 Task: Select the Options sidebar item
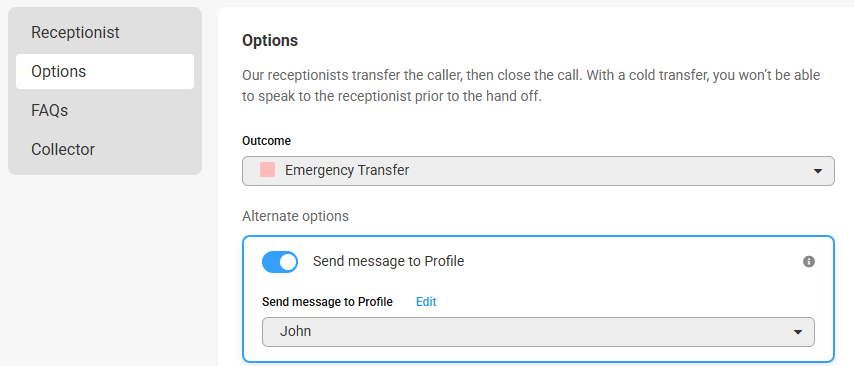(x=105, y=71)
